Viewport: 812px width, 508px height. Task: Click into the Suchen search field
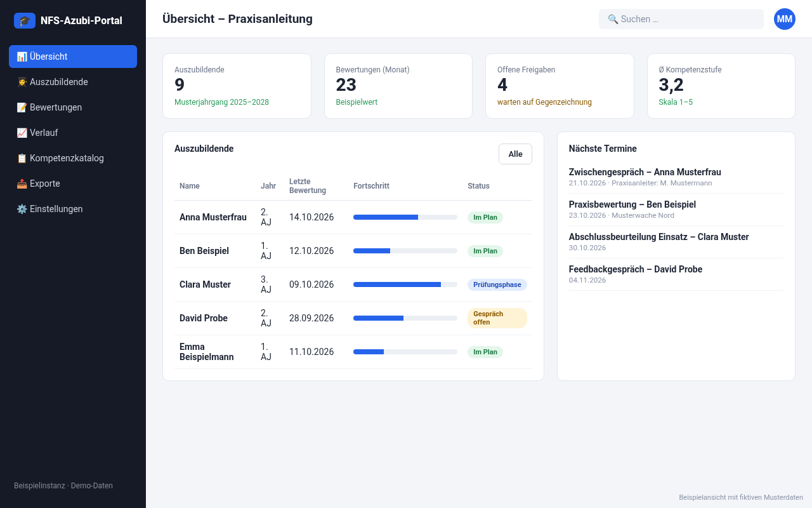[x=681, y=19]
